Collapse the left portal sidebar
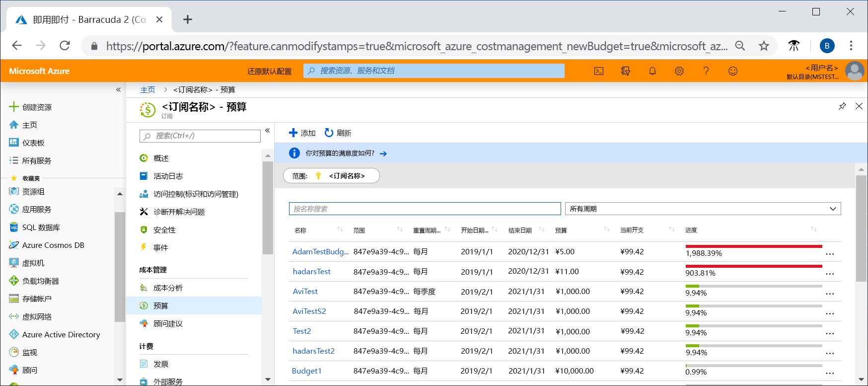Screen dimensions: 868x386 (x=118, y=89)
